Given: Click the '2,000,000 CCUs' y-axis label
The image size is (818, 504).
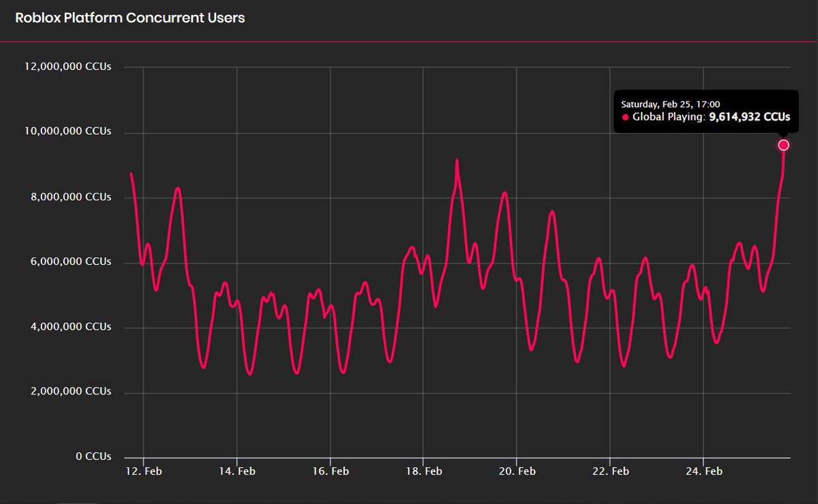Looking at the screenshot, I should [x=70, y=392].
